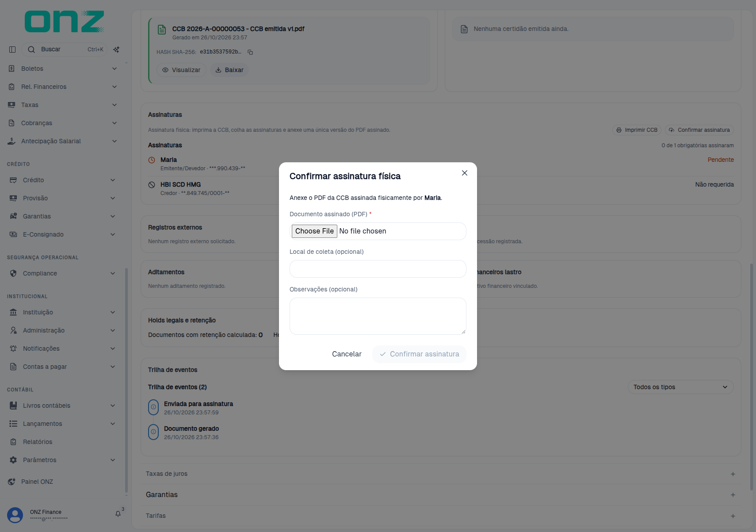Click the Choose File button

(314, 231)
